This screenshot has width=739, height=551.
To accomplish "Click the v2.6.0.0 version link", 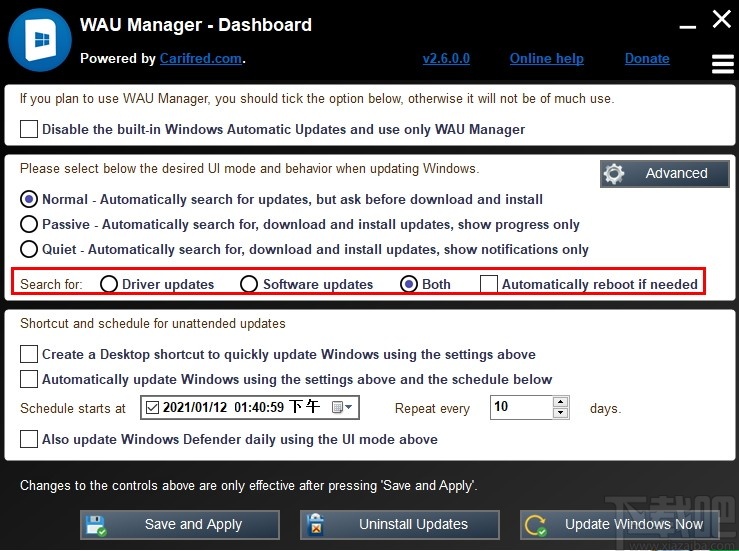I will tap(446, 58).
